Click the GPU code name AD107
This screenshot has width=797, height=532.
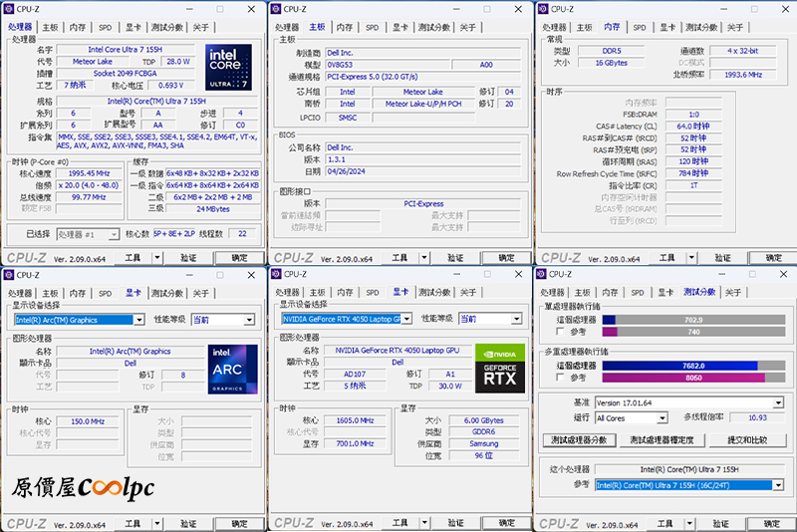[355, 374]
